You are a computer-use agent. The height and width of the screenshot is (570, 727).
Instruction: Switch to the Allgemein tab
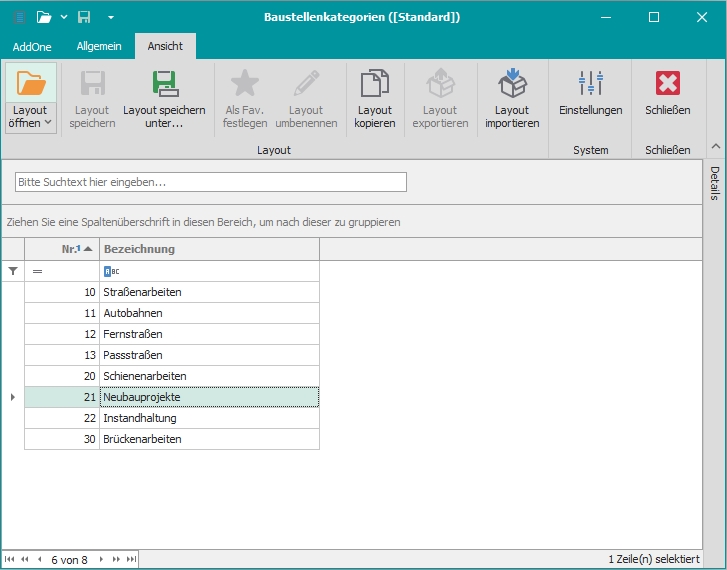click(x=99, y=46)
